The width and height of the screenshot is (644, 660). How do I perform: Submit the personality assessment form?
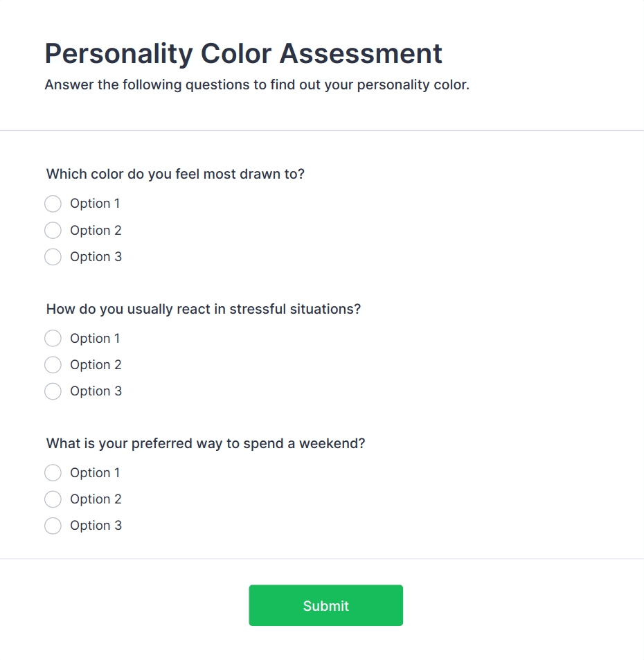pos(325,605)
